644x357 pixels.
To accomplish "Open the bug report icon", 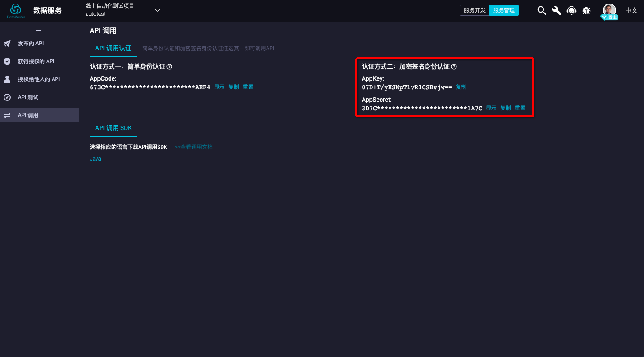I will (586, 11).
